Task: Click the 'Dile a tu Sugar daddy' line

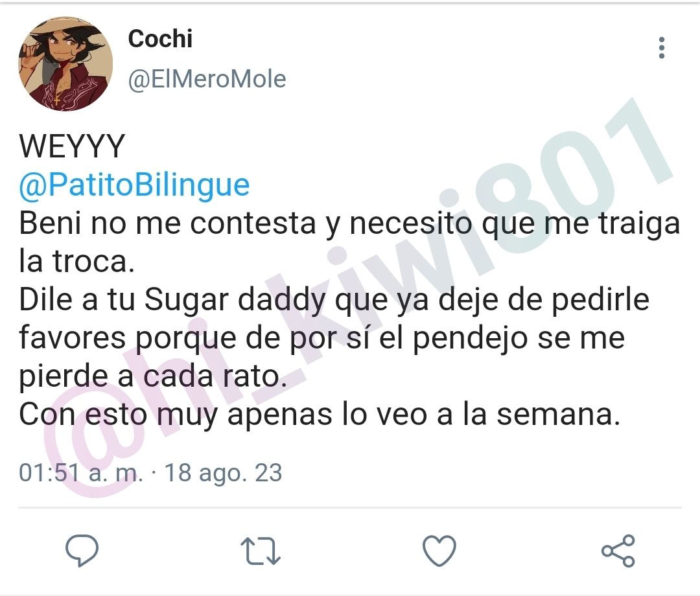Action: tap(334, 300)
